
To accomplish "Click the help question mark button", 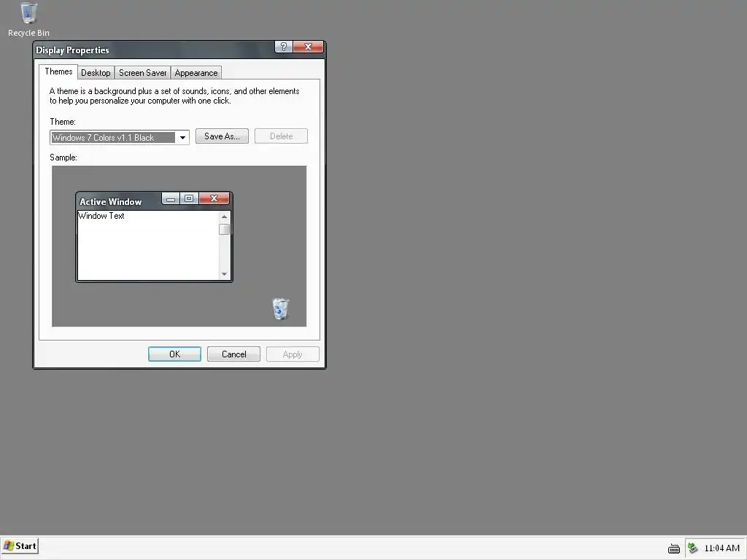I will [284, 47].
